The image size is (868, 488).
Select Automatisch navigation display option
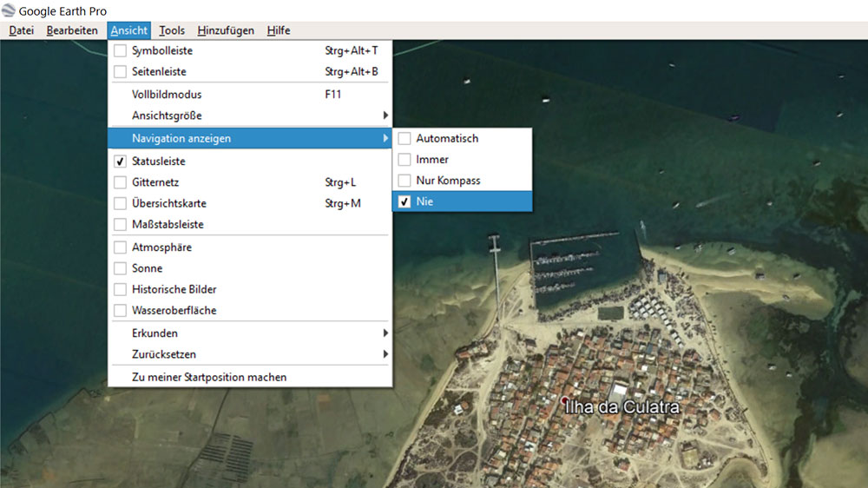point(447,138)
